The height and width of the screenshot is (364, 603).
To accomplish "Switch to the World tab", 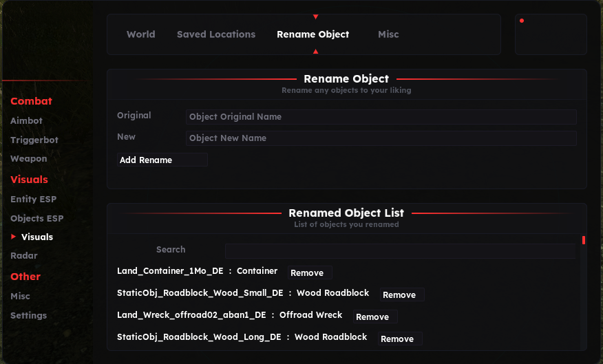I will (140, 34).
